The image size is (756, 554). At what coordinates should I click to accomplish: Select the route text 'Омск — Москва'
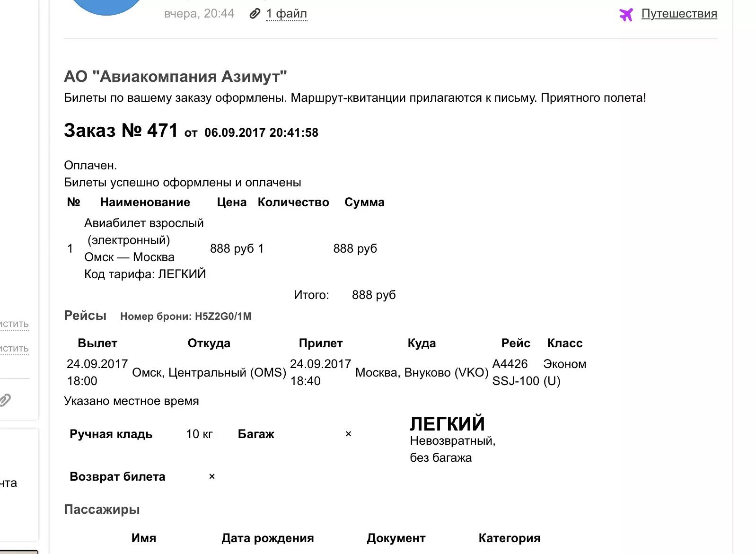[129, 257]
